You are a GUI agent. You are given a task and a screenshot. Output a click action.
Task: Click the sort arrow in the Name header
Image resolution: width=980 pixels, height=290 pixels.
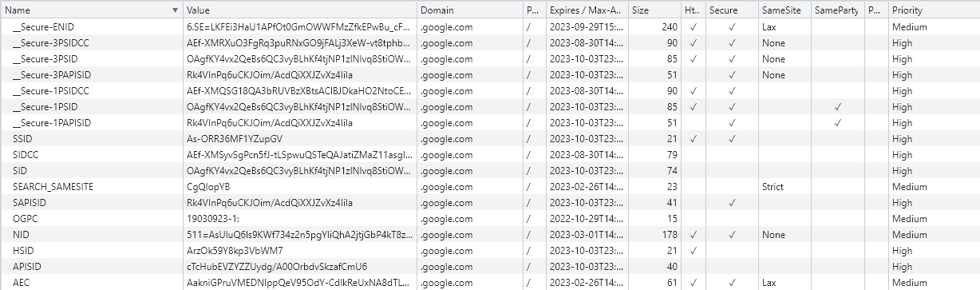[175, 10]
